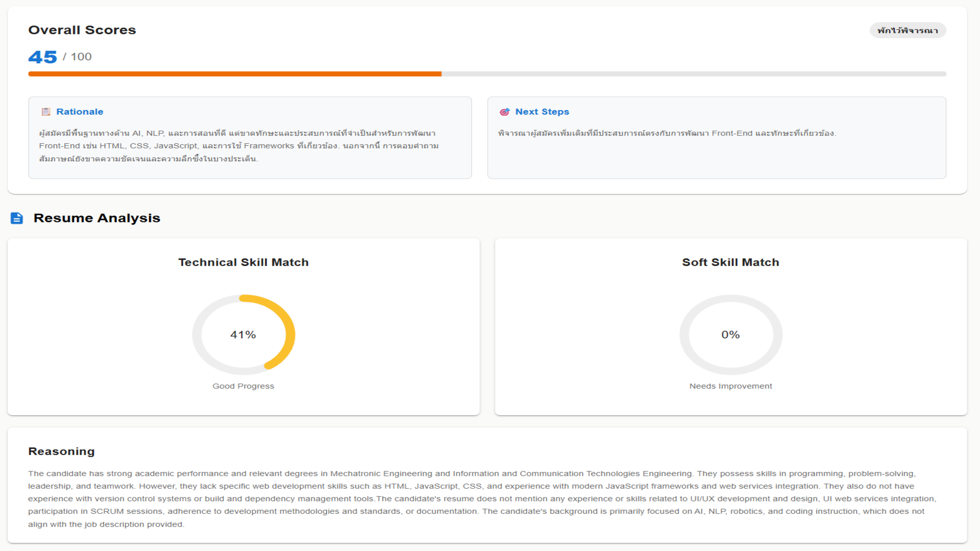This screenshot has width=980, height=551.
Task: Click the Rationale clipboard icon
Action: [x=46, y=112]
